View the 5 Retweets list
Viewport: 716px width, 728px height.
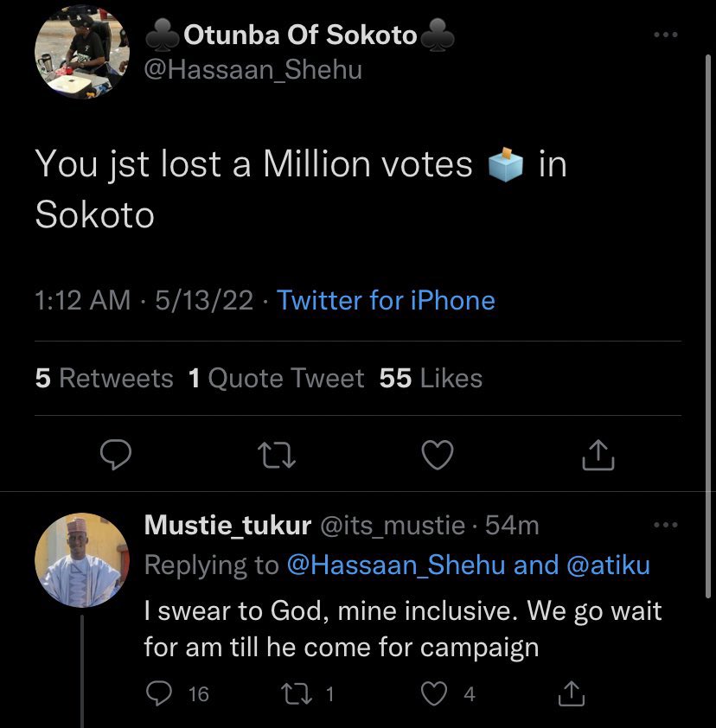pos(104,378)
